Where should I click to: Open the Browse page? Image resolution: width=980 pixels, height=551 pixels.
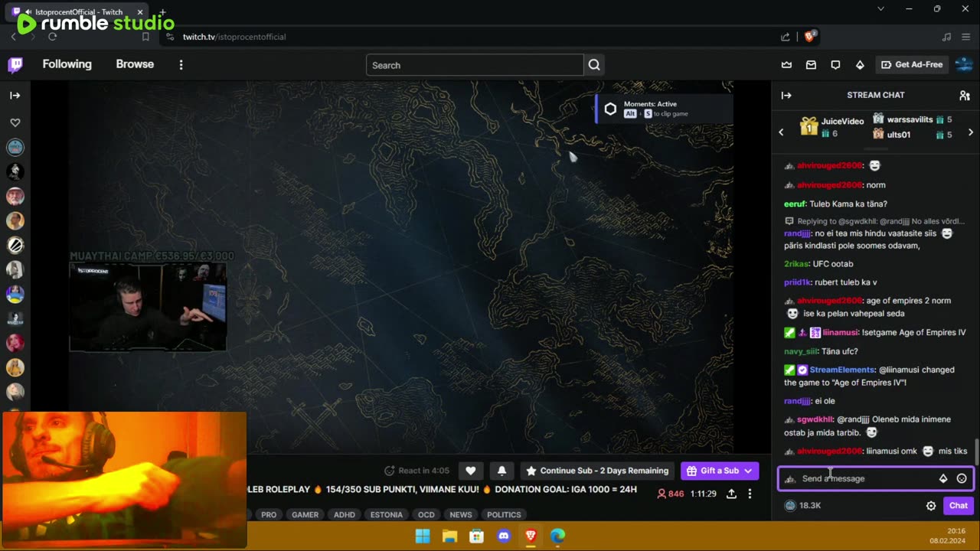click(135, 64)
